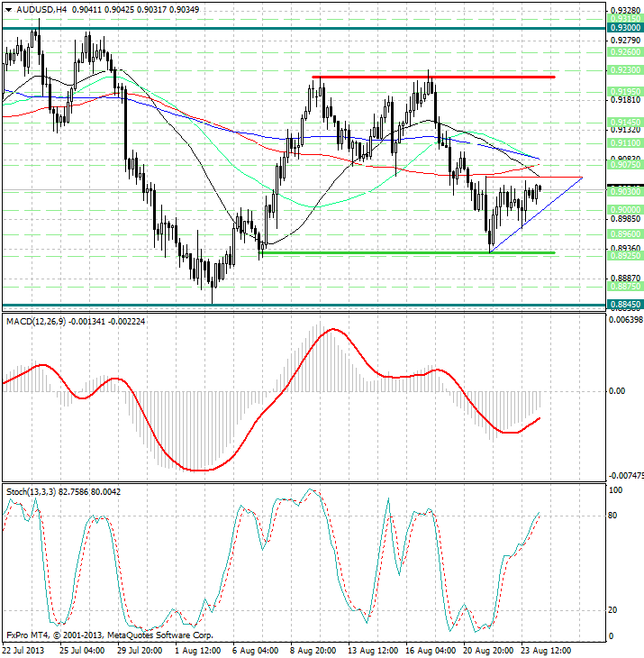This screenshot has height=658, width=644.
Task: Click the teal horizontal level at 0.88450
Action: [270, 305]
